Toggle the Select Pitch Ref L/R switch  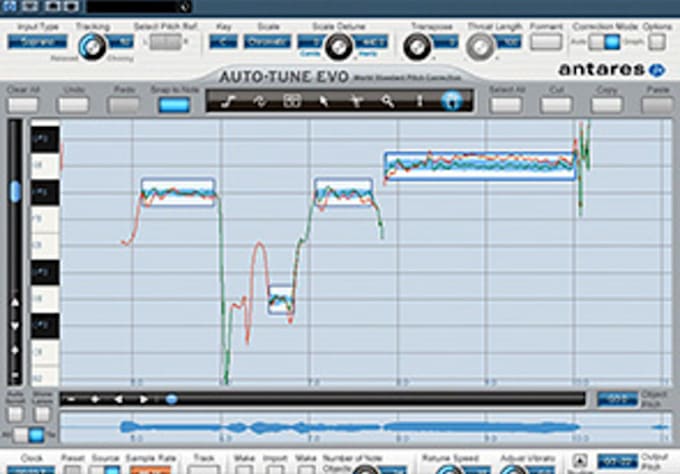[165, 42]
